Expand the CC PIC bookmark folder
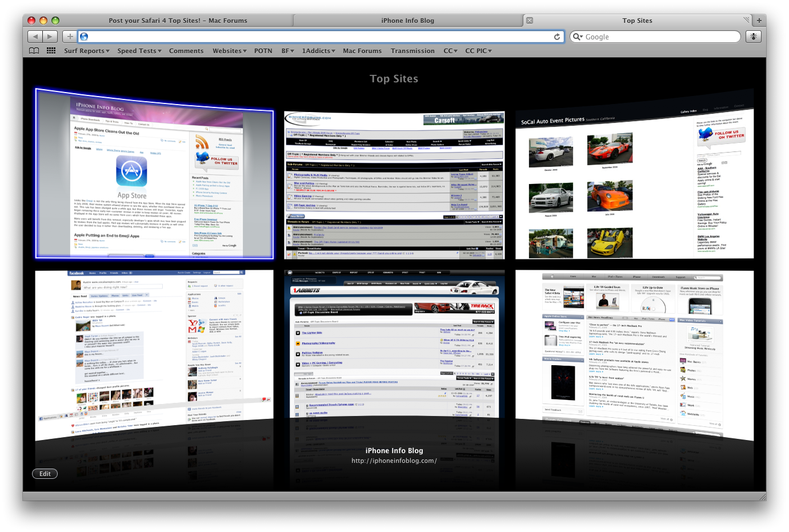 pyautogui.click(x=479, y=51)
